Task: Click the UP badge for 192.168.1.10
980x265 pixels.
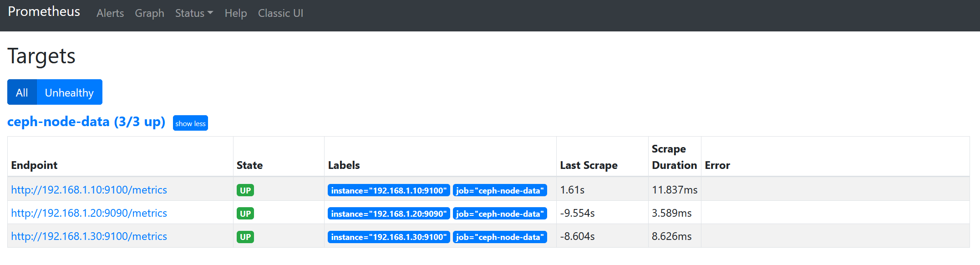Action: click(245, 190)
